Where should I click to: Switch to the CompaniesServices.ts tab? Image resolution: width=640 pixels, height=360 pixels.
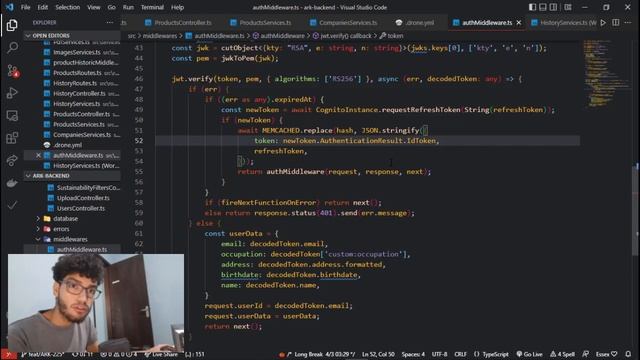(344, 22)
